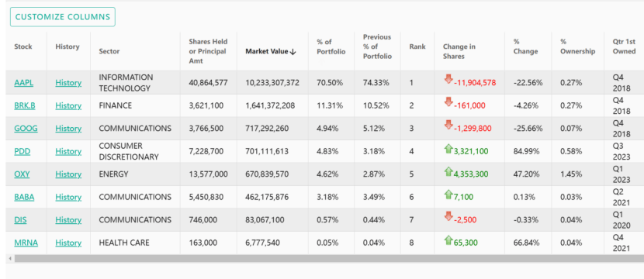Click the Rank column header
The width and height of the screenshot is (644, 279).
417,46
